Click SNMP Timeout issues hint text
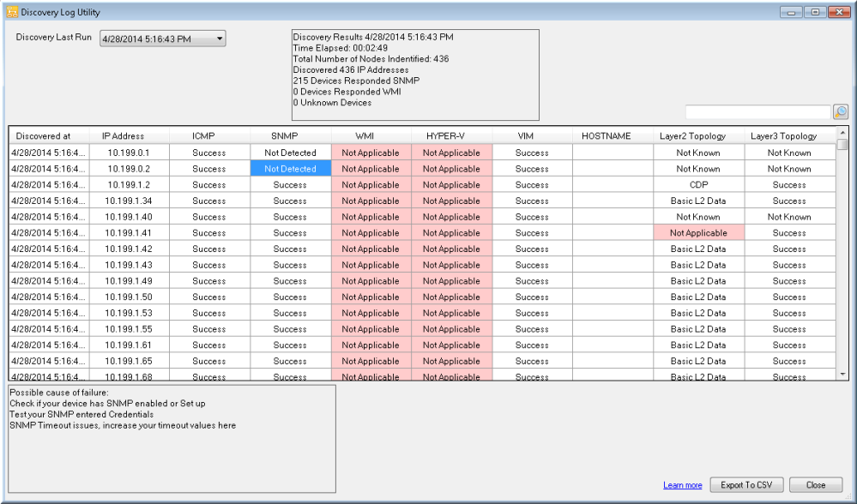 coord(123,425)
